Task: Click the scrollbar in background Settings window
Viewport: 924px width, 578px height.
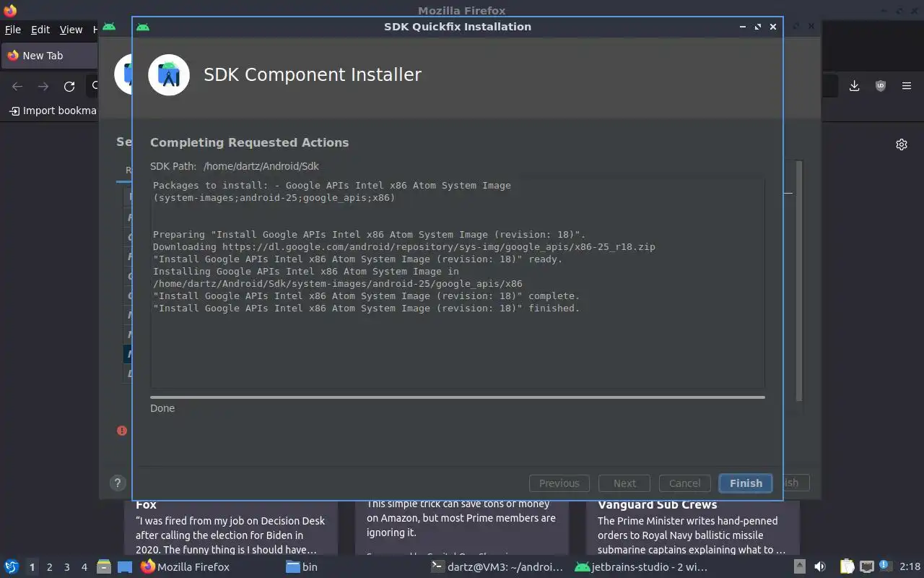Action: click(x=799, y=282)
